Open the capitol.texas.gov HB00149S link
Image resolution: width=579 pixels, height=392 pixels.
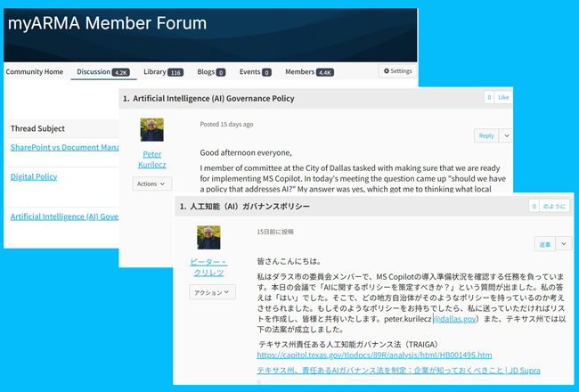click(x=374, y=355)
